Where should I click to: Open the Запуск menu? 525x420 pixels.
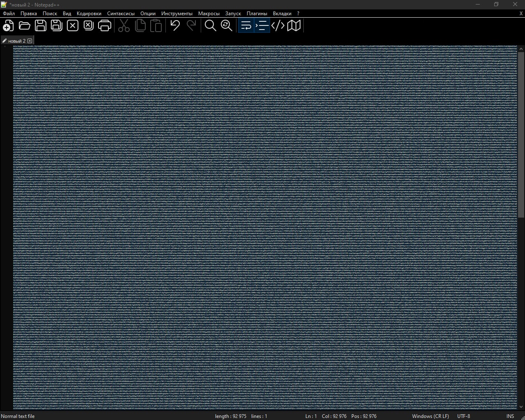[234, 13]
